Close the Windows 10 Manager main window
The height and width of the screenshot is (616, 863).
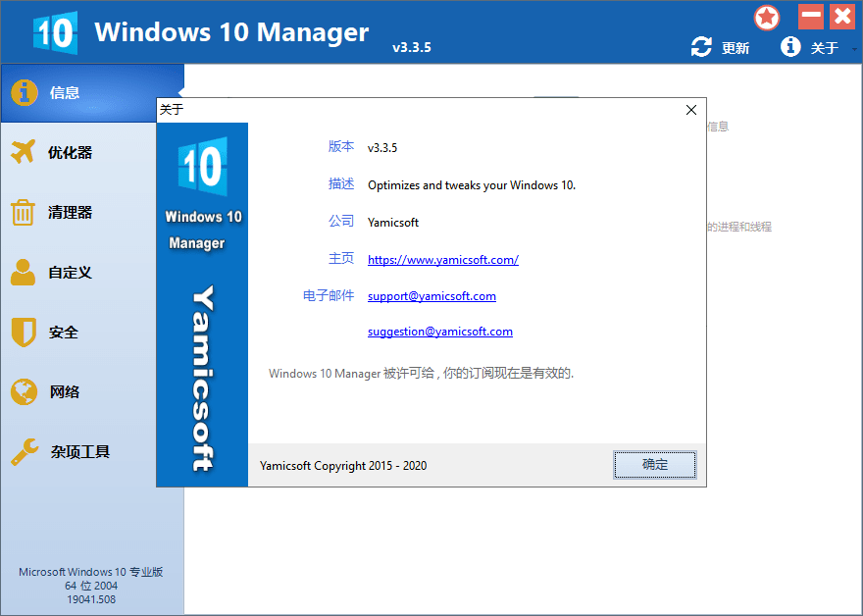click(842, 17)
